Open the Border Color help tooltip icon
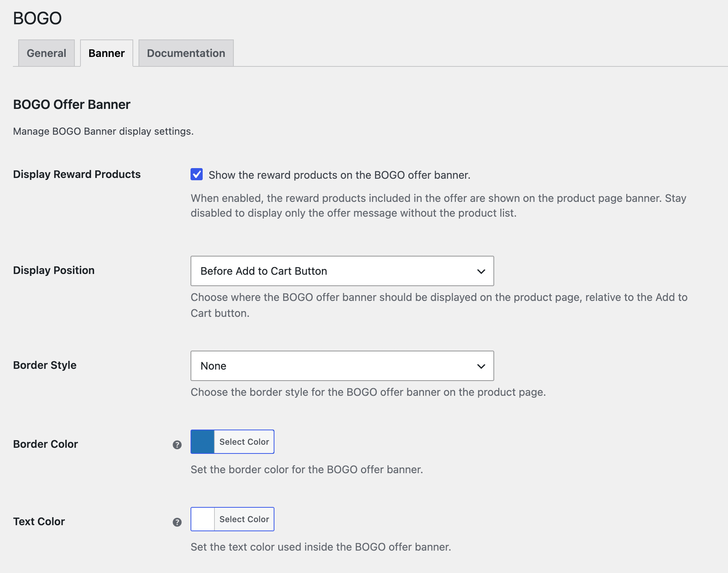 point(177,445)
